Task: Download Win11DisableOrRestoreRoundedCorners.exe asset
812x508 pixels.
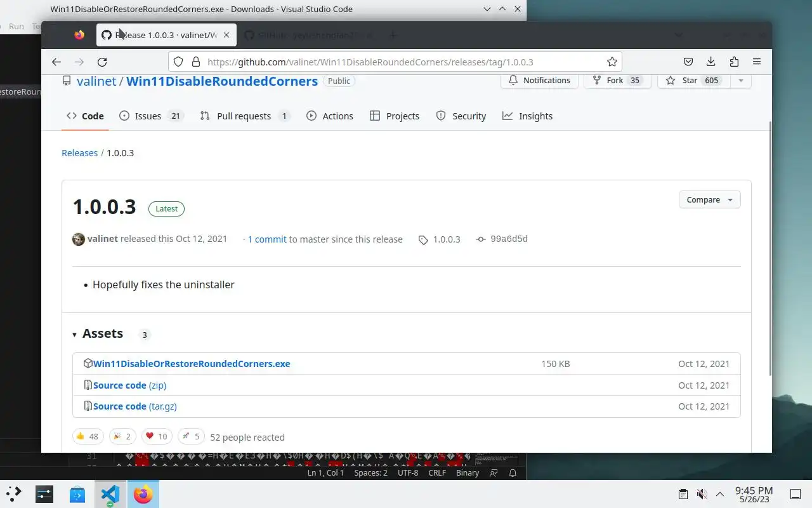Action: (192, 364)
